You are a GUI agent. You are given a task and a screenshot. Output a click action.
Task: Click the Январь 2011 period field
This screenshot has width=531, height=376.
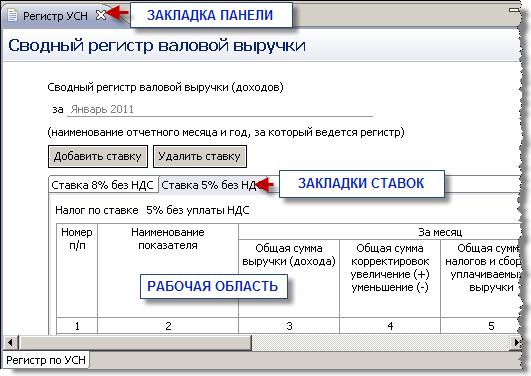220,109
